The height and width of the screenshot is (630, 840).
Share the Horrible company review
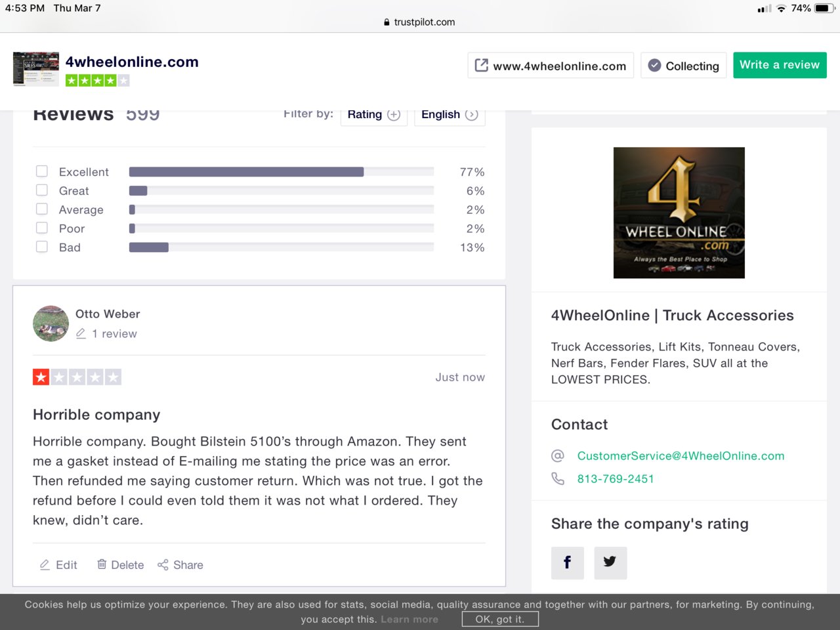[x=180, y=565]
